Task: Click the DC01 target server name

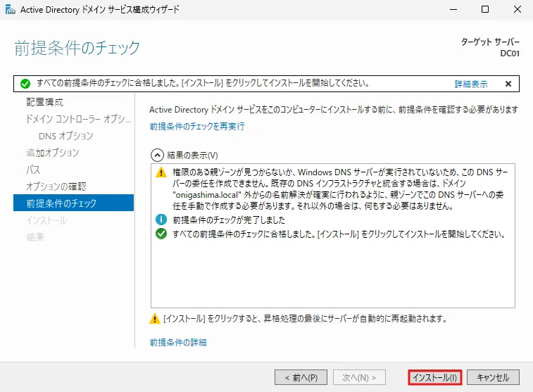Action: (510, 53)
